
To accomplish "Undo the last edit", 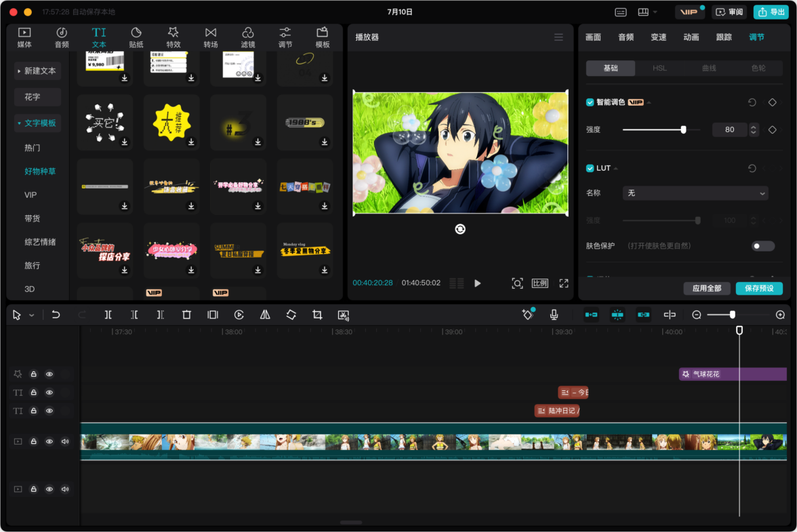I will coord(56,315).
